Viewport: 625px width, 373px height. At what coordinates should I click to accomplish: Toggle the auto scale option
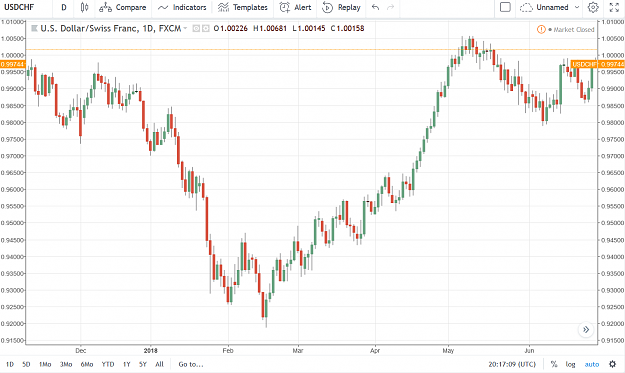pos(592,364)
